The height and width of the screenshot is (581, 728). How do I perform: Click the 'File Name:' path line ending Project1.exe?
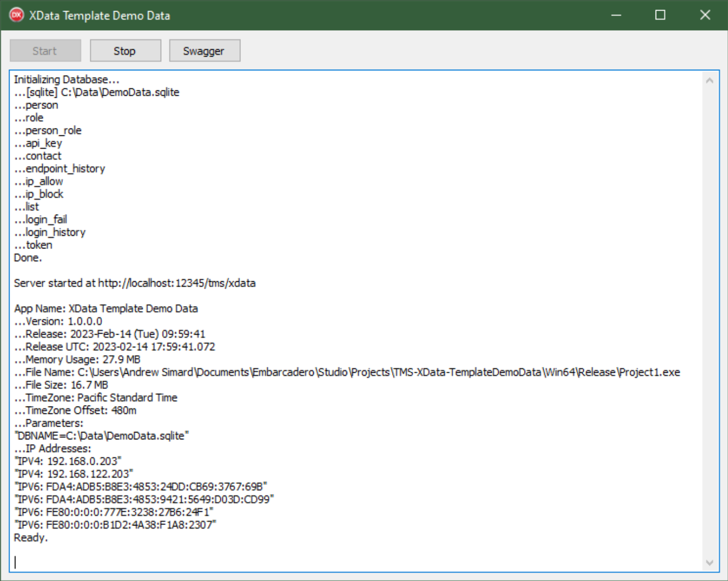click(x=347, y=372)
